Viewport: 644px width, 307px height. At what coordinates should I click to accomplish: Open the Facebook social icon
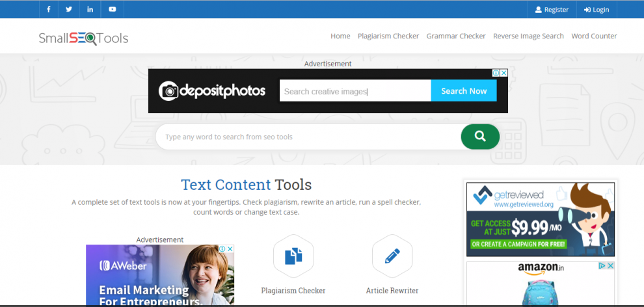49,10
